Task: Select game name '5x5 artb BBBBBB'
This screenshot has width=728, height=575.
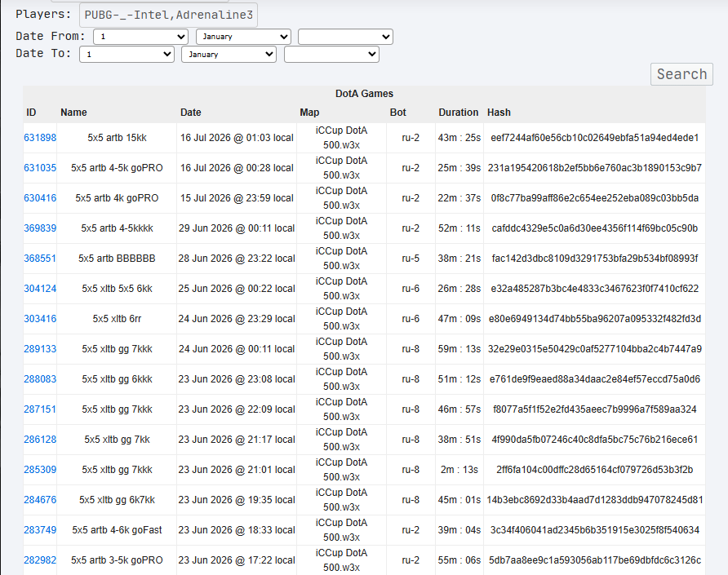Action: coord(117,259)
